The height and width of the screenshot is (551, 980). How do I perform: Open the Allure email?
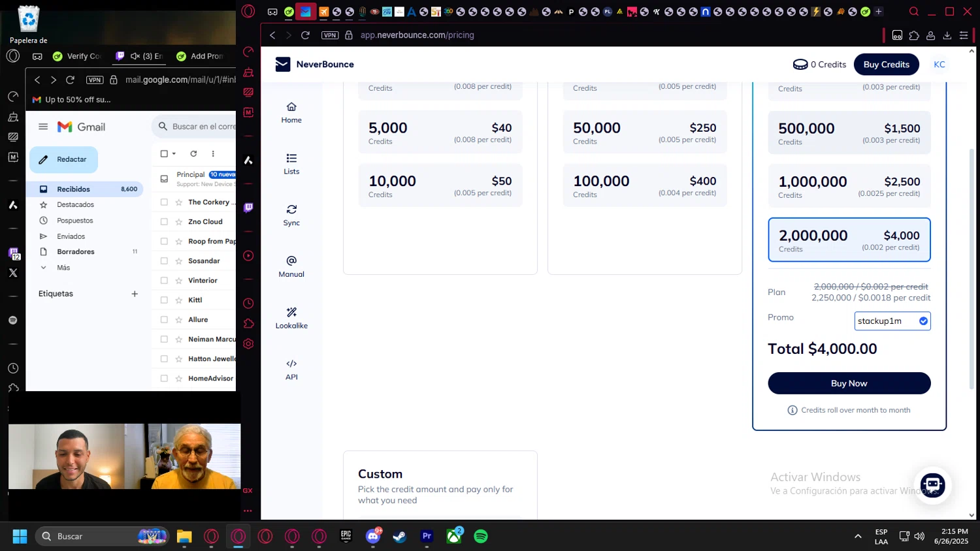pos(198,320)
